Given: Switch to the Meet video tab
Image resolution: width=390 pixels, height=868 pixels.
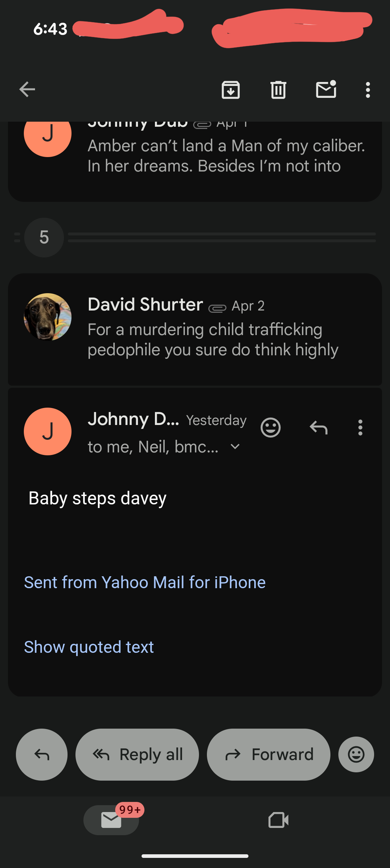Looking at the screenshot, I should (278, 820).
